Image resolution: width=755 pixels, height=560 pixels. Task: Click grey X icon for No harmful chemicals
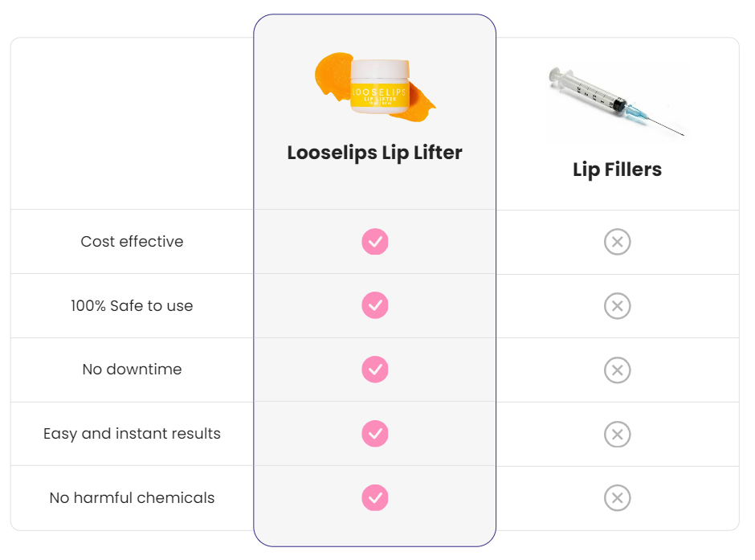[617, 497]
